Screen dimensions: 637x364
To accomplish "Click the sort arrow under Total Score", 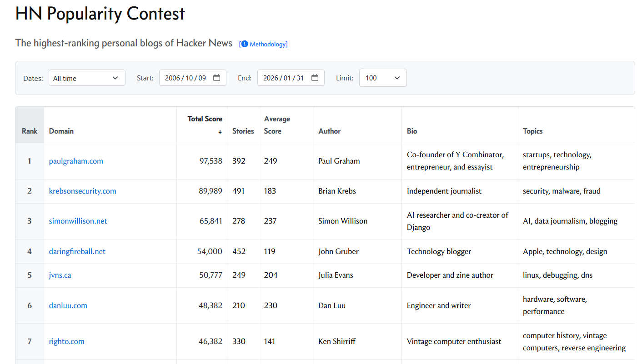I will click(x=220, y=131).
